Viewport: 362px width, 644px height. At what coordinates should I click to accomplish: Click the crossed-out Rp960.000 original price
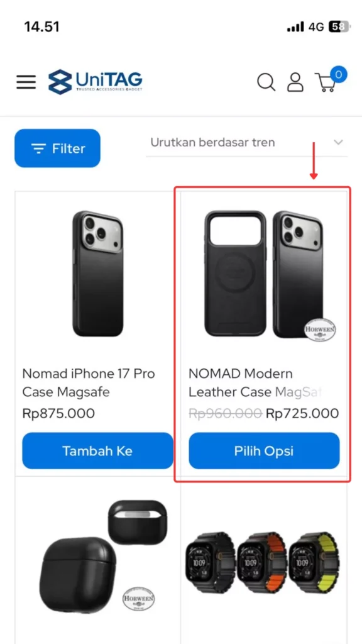(x=225, y=414)
